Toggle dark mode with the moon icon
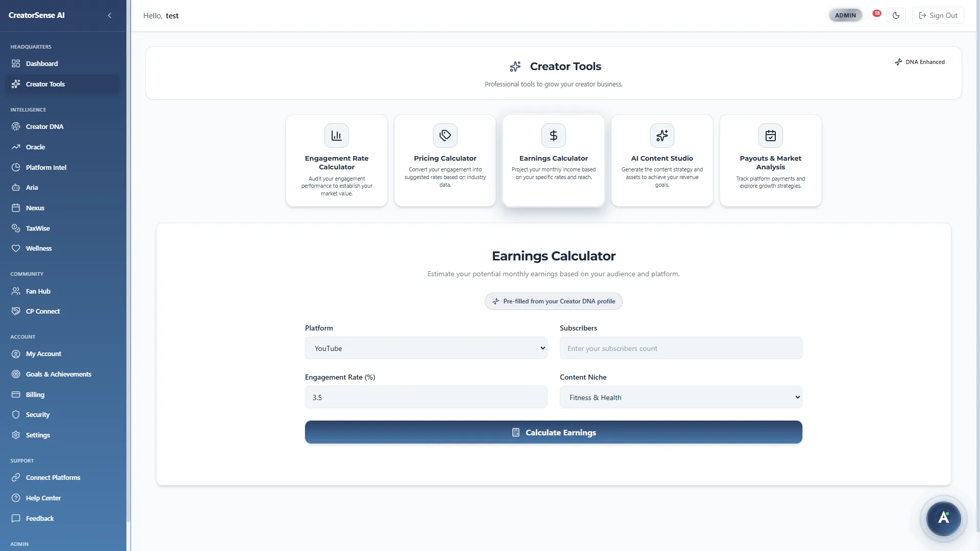 896,15
